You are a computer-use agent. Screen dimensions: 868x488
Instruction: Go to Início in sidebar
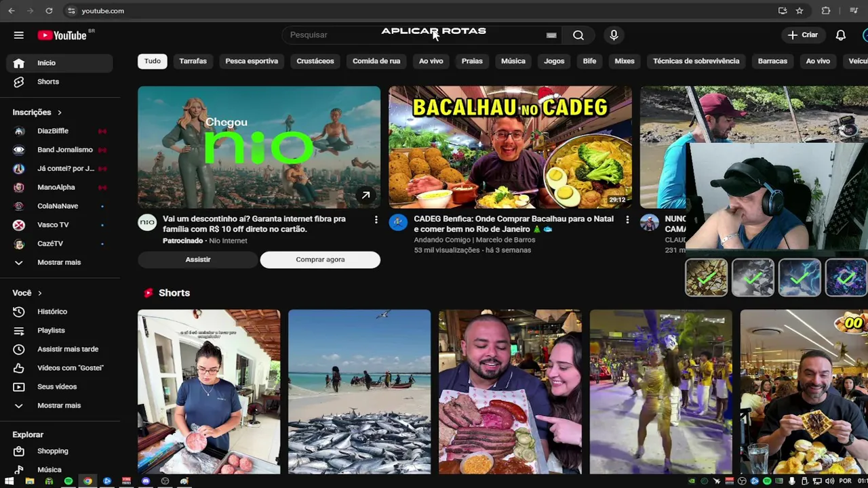tap(60, 63)
